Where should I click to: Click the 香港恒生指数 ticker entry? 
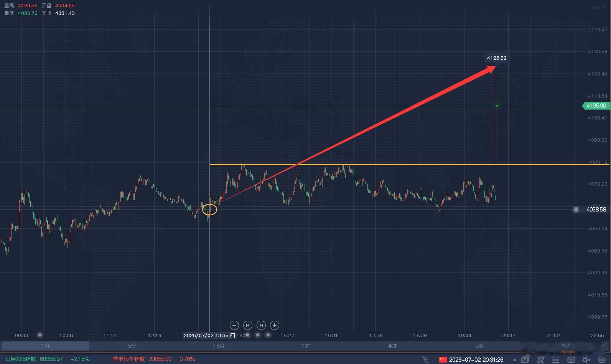click(x=129, y=359)
